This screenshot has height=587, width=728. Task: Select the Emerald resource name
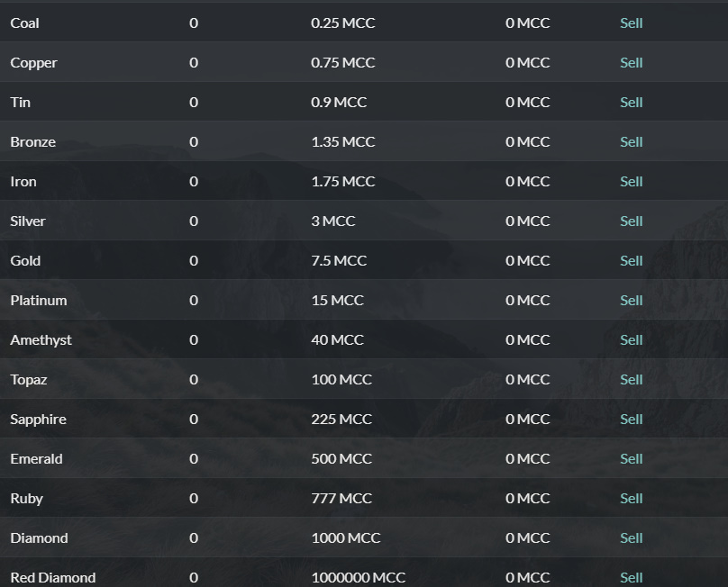pyautogui.click(x=36, y=458)
